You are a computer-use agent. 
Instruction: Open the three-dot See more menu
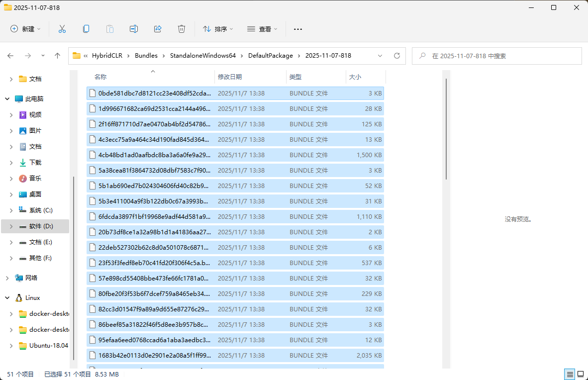click(x=298, y=29)
